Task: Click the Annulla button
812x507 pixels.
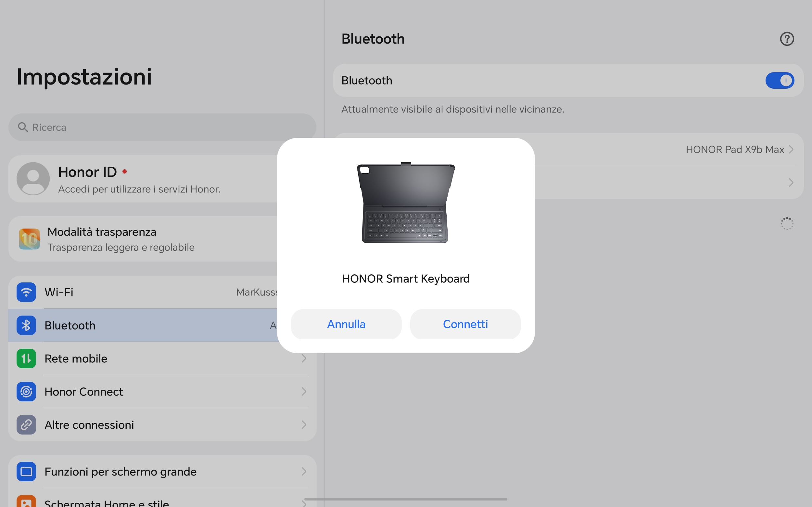Action: tap(346, 324)
